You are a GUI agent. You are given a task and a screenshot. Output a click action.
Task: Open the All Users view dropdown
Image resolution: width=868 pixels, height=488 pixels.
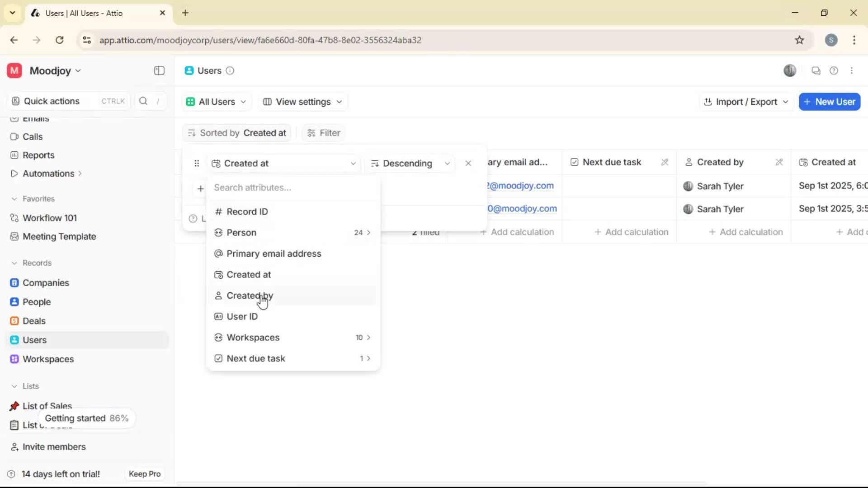(x=216, y=102)
